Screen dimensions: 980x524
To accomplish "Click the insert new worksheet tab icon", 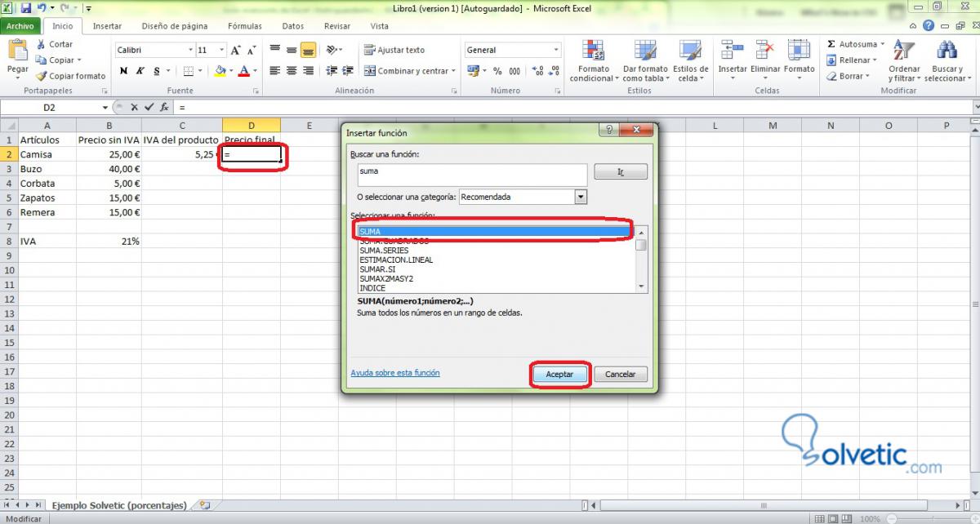I will (204, 505).
